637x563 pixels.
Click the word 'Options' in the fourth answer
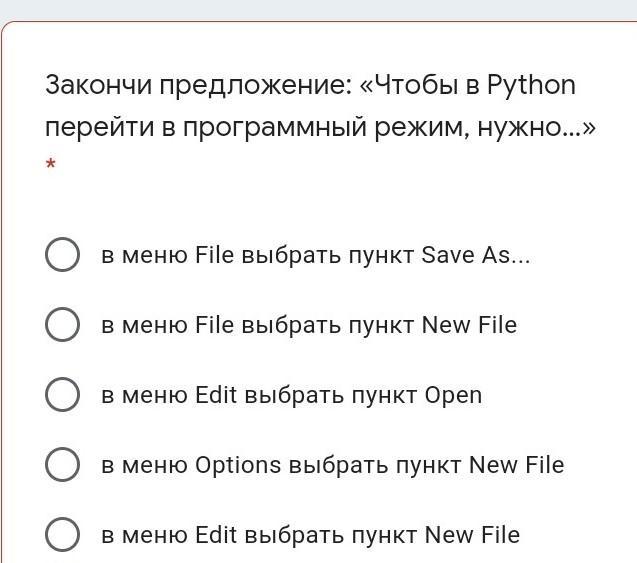point(238,465)
